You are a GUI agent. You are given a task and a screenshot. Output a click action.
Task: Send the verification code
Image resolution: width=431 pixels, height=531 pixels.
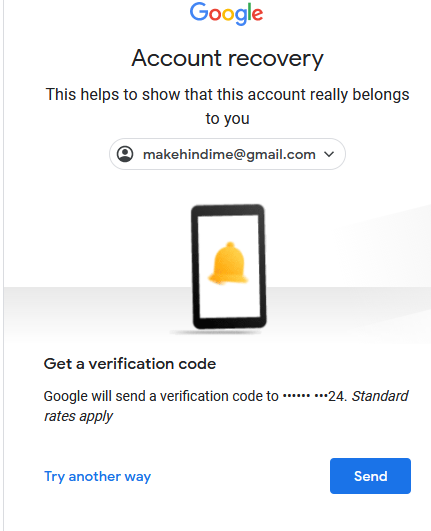click(x=370, y=476)
